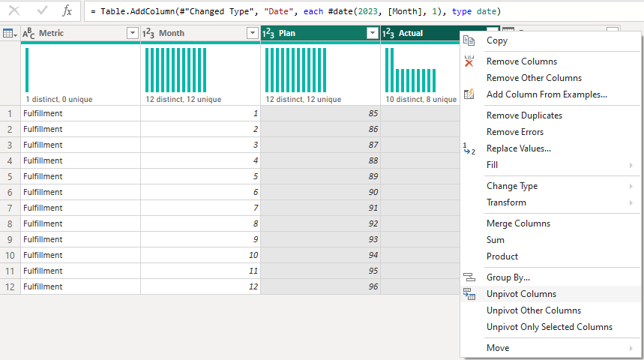Viewport: 644px width, 360px height.
Task: Click the 123 data type icon on Plan
Action: click(x=268, y=33)
